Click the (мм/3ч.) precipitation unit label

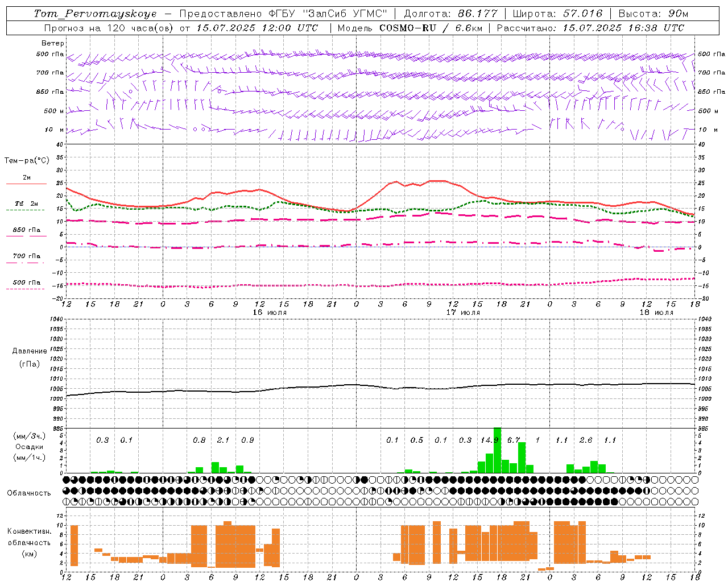tap(28, 436)
